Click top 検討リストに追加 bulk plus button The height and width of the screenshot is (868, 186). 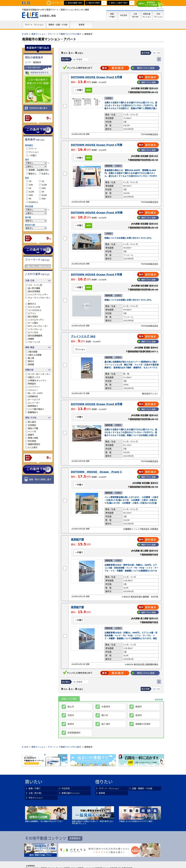pyautogui.click(x=145, y=68)
